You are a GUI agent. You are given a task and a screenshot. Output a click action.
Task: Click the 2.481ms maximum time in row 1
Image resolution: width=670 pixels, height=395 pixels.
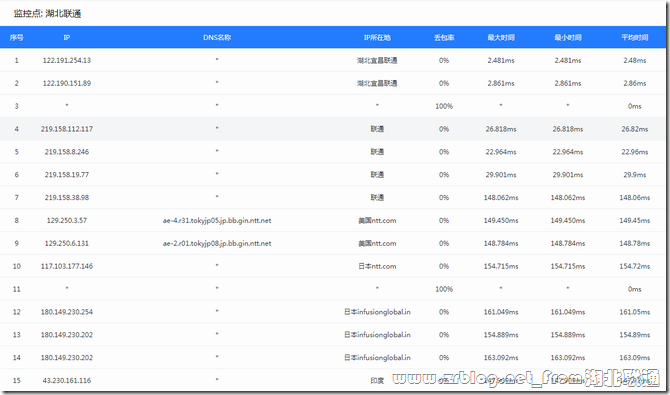[501, 60]
